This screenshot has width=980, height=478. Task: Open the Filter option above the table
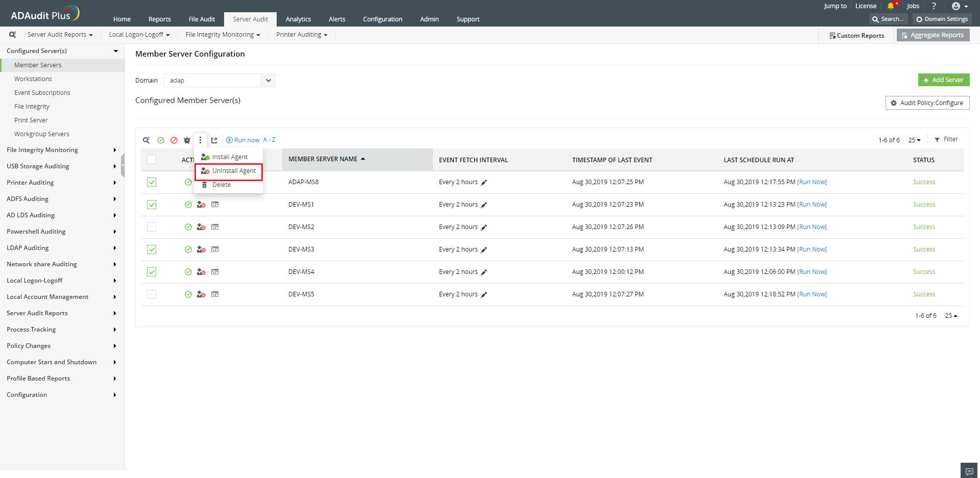point(946,139)
